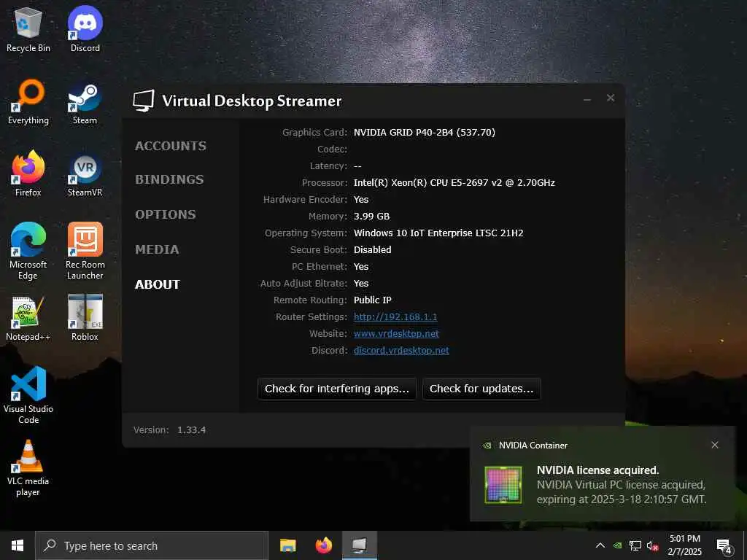This screenshot has width=747, height=560.
Task: Open Firefox desktop shortcut
Action: click(28, 174)
